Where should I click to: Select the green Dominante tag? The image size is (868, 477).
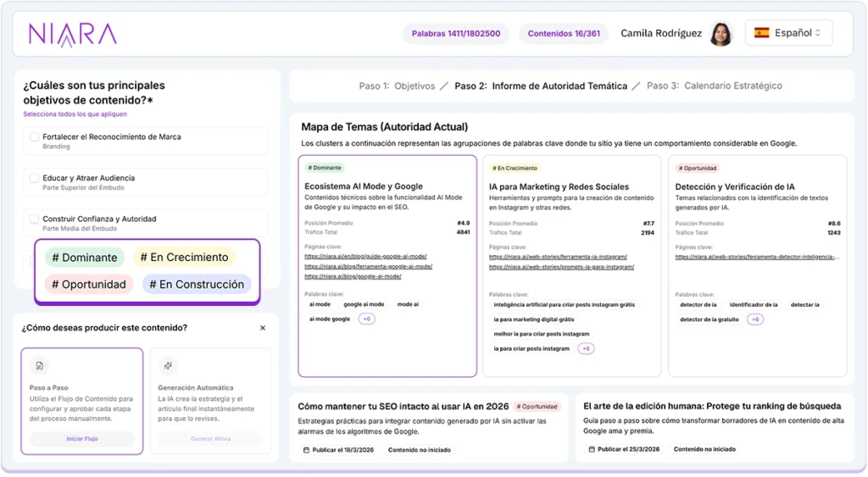[x=85, y=258]
